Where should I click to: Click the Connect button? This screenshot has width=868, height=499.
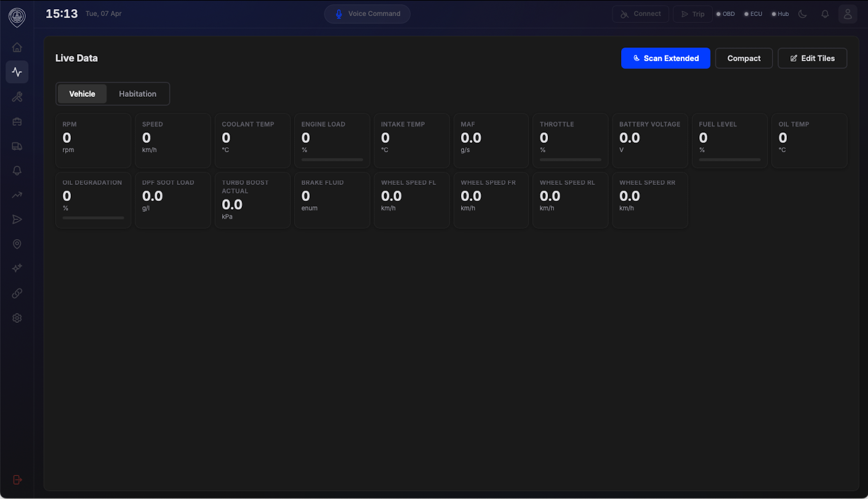tap(640, 14)
